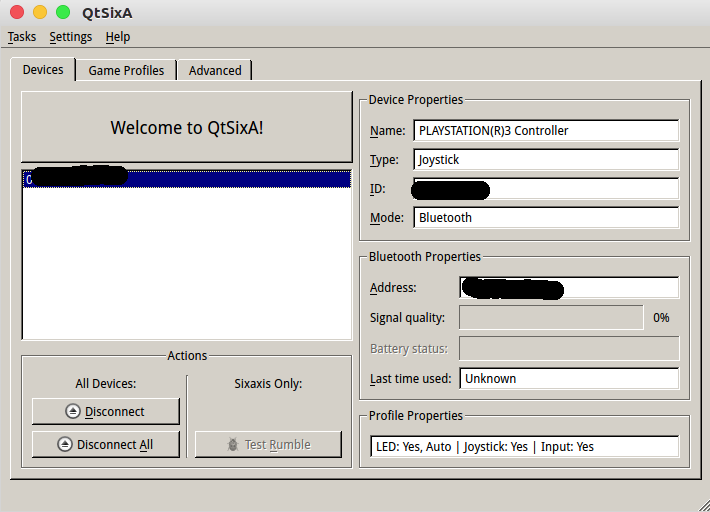
Task: Minimize the window with yellow button
Action: pos(40,12)
